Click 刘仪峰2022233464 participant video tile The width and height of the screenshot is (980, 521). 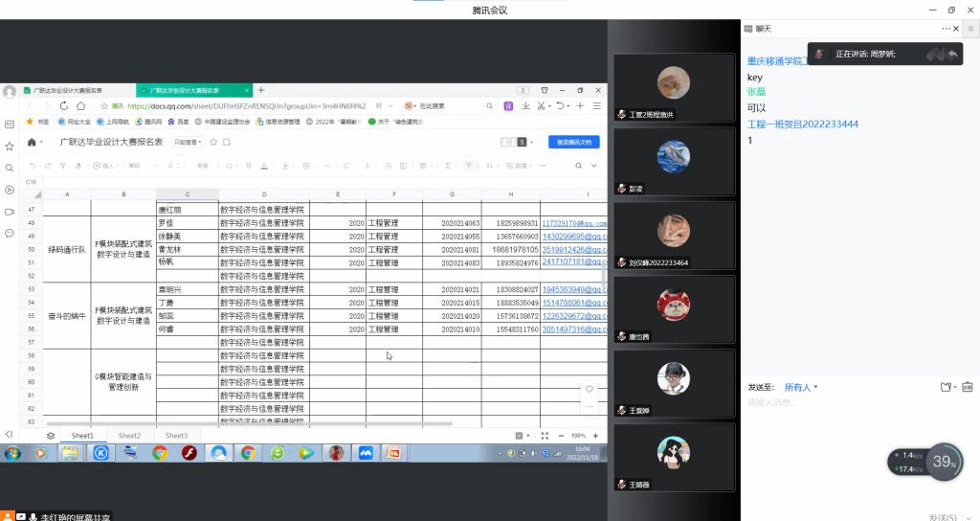point(674,235)
